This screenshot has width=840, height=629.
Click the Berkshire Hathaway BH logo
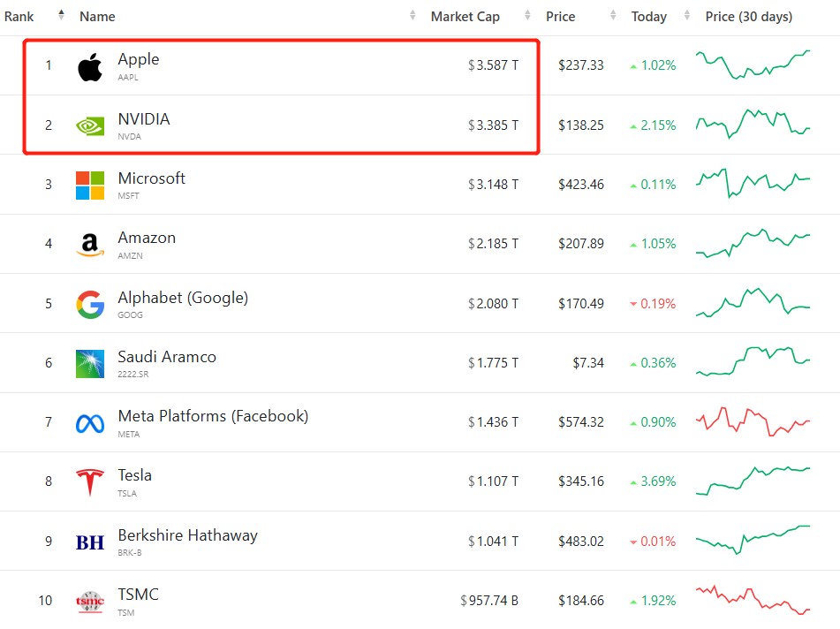point(89,542)
